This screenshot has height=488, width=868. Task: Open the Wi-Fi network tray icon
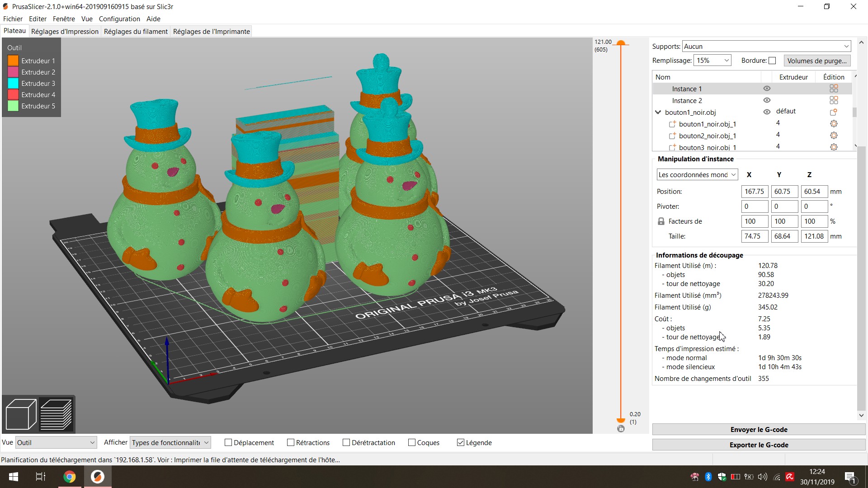click(x=777, y=477)
